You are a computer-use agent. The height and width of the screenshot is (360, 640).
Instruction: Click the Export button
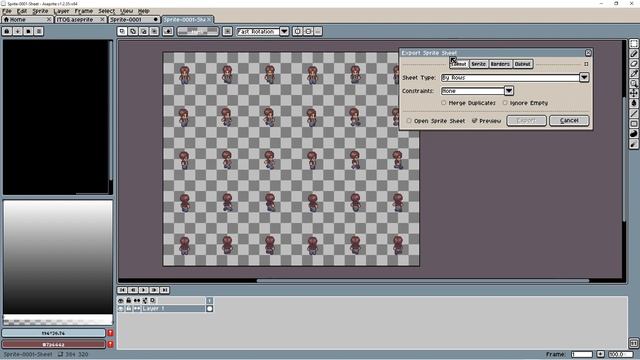(x=526, y=120)
